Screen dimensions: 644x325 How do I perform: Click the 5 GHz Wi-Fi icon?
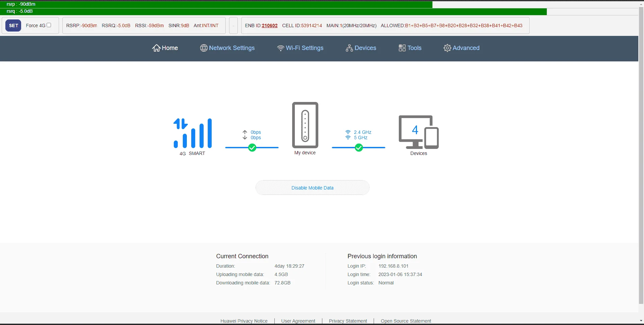348,138
